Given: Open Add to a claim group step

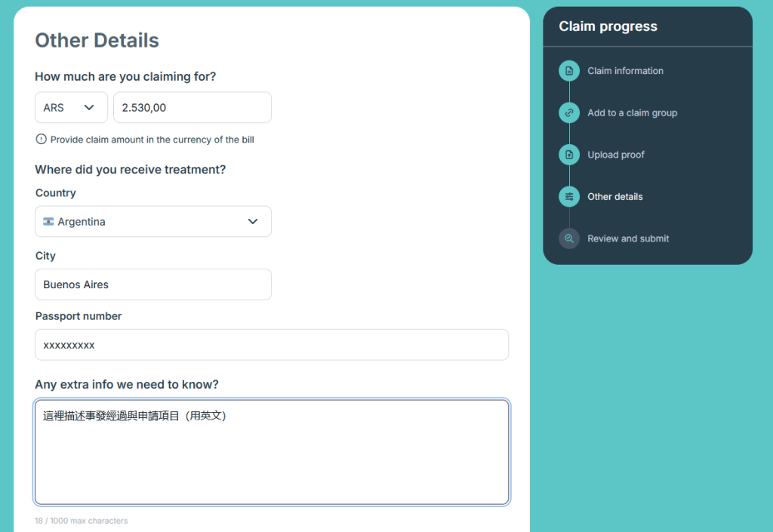Looking at the screenshot, I should (632, 112).
